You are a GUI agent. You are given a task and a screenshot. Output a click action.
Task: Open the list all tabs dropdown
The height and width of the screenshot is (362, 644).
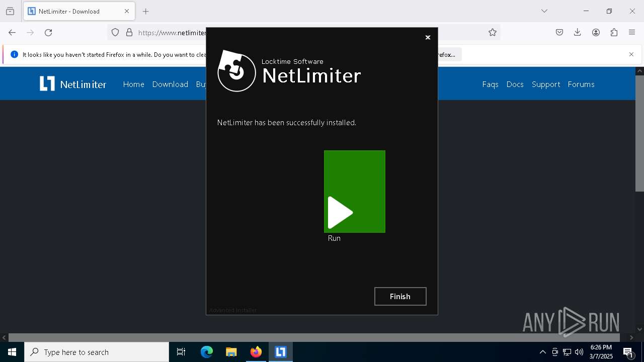544,11
